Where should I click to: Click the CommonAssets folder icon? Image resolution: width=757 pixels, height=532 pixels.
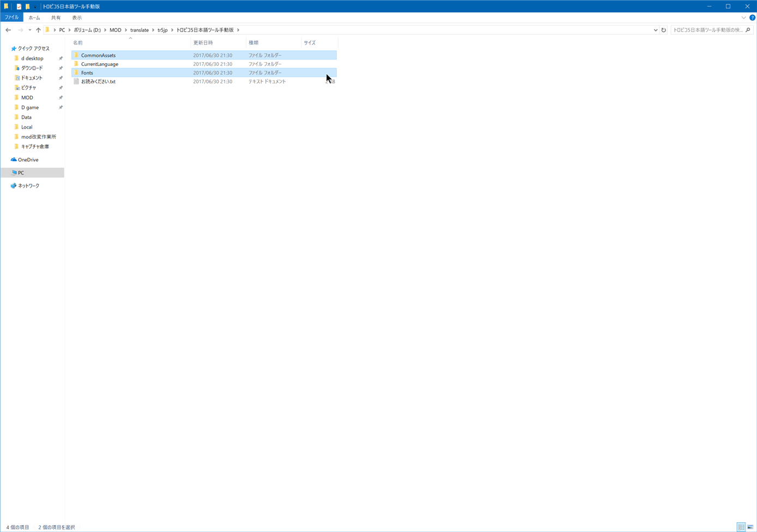76,55
